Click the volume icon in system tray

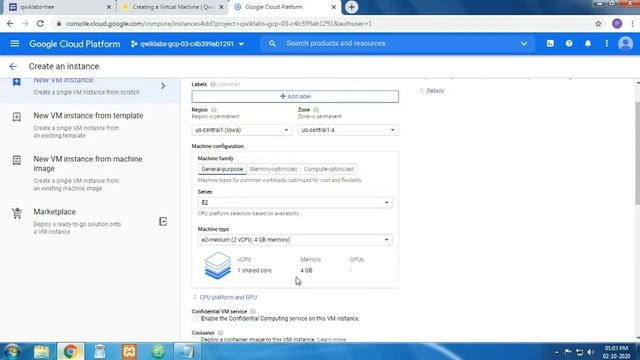click(x=591, y=352)
